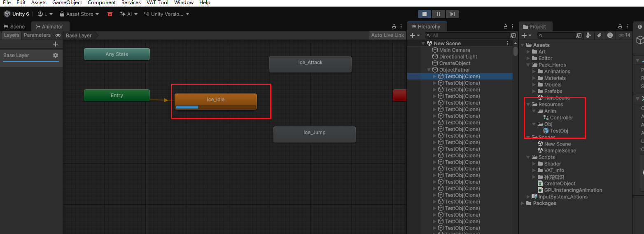The image size is (644, 234).
Task: Click Search by Import Log Type icon
Action: (610, 35)
